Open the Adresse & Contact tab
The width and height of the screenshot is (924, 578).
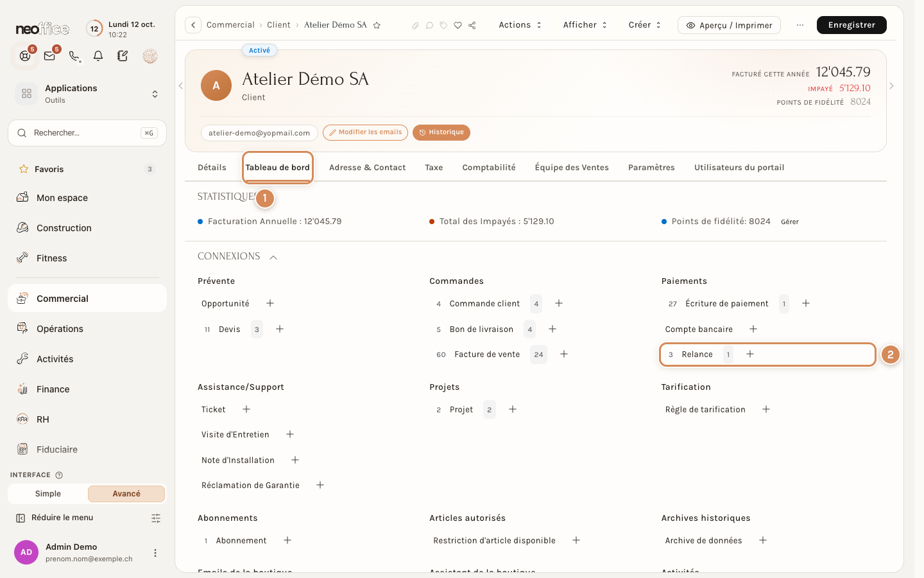pyautogui.click(x=367, y=168)
